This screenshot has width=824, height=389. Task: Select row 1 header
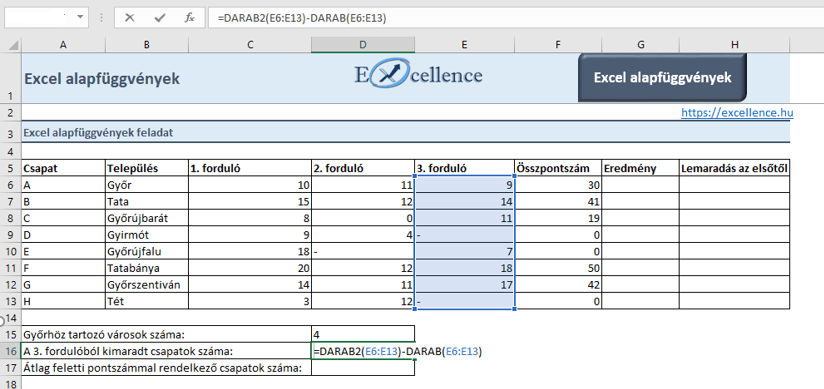coord(11,78)
